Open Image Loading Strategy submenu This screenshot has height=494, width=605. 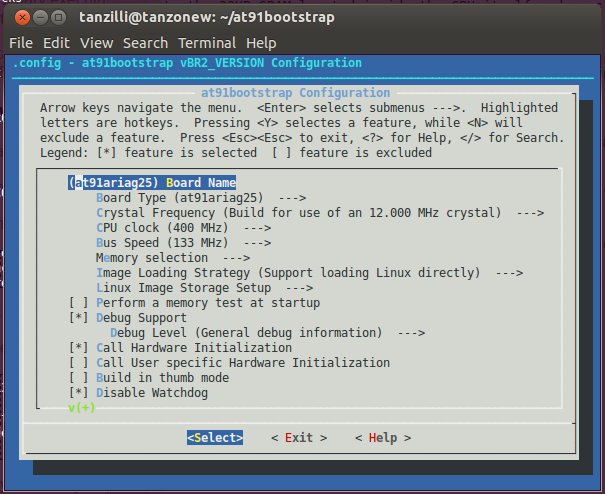[309, 273]
